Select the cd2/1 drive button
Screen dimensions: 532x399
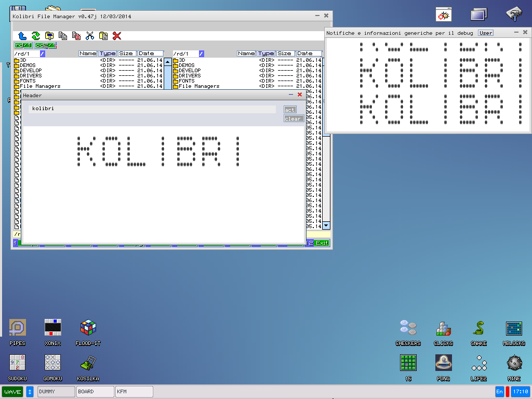point(45,45)
